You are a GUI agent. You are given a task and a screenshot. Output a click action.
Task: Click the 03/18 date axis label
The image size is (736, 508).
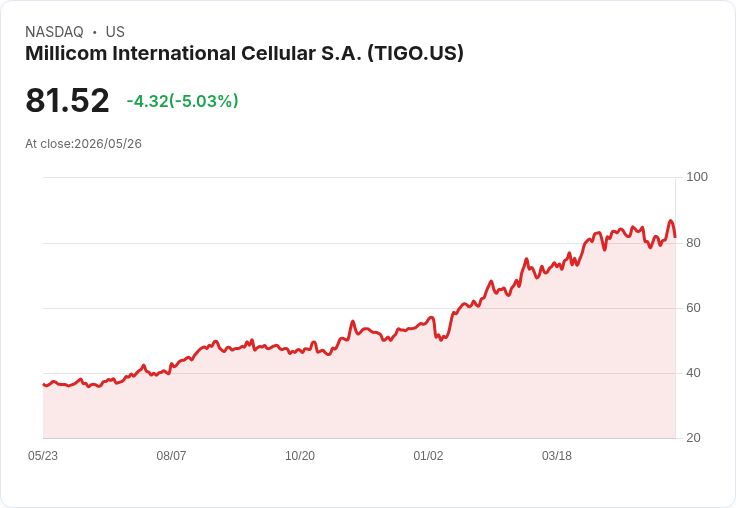click(x=557, y=456)
